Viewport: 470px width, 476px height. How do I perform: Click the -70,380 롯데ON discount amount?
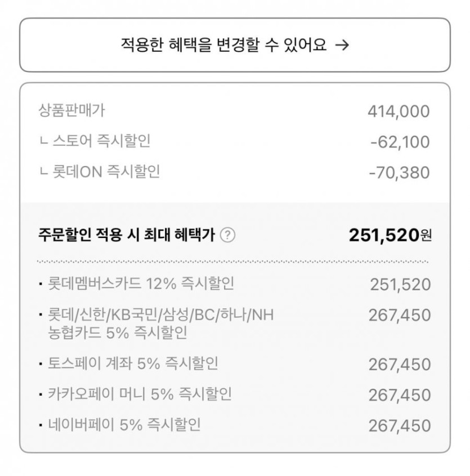(x=399, y=172)
